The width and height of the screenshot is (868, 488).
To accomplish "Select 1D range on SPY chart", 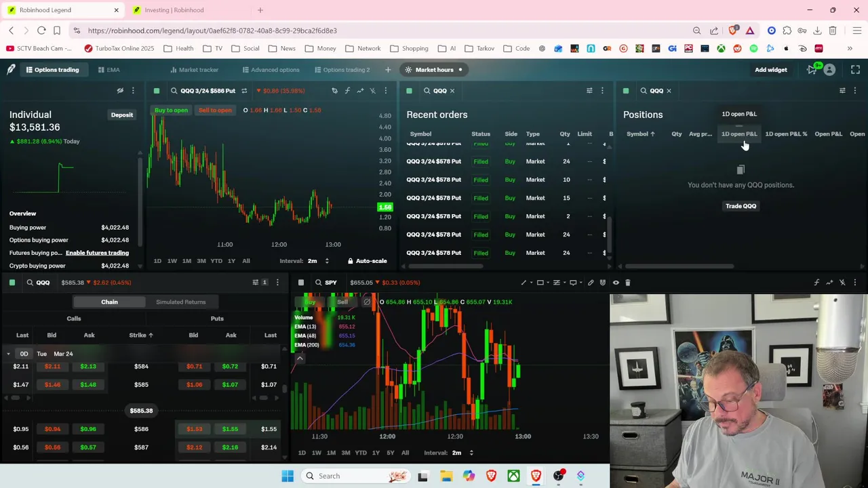I will point(302,453).
